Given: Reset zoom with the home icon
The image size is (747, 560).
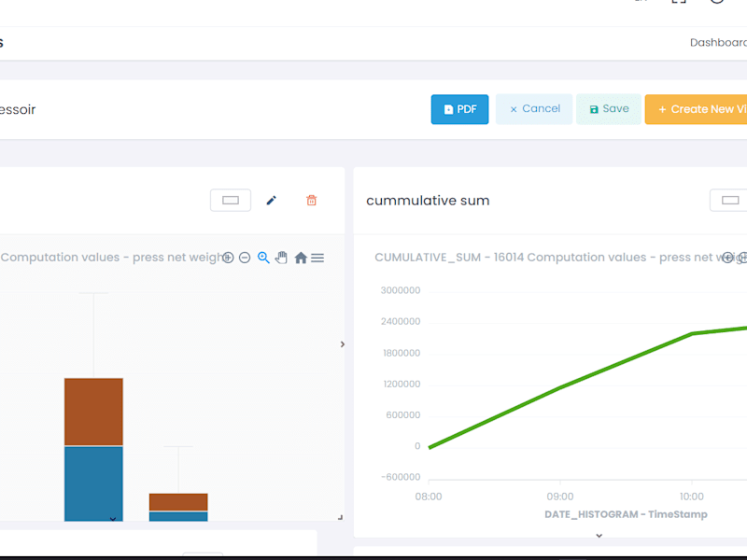Looking at the screenshot, I should [301, 258].
